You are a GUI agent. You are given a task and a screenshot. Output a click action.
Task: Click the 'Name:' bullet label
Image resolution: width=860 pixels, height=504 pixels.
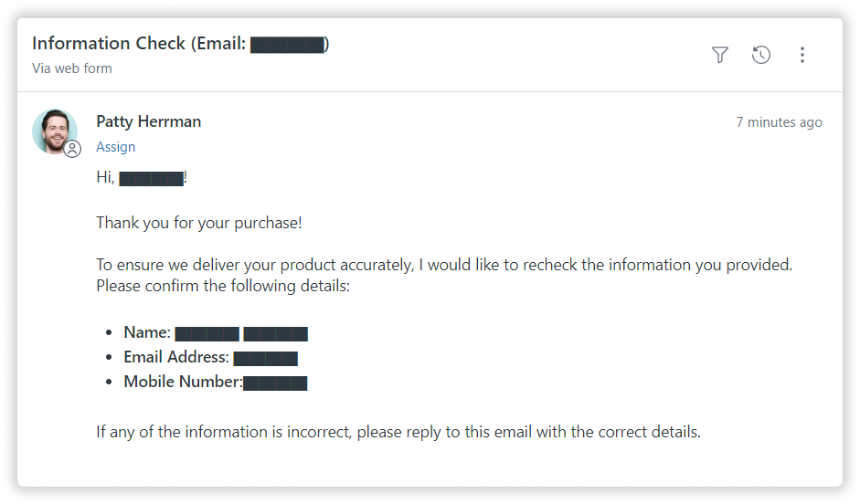147,333
